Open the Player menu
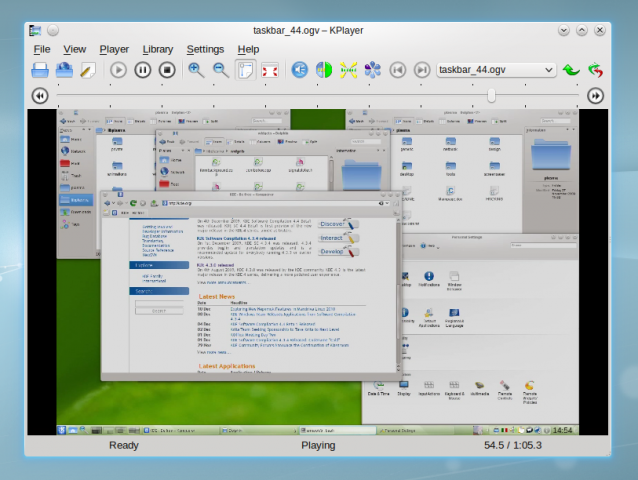Screen dimensions: 638x480 point(114,49)
